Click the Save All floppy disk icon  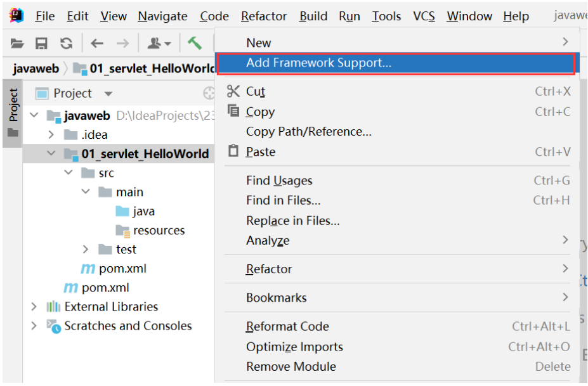pyautogui.click(x=41, y=44)
